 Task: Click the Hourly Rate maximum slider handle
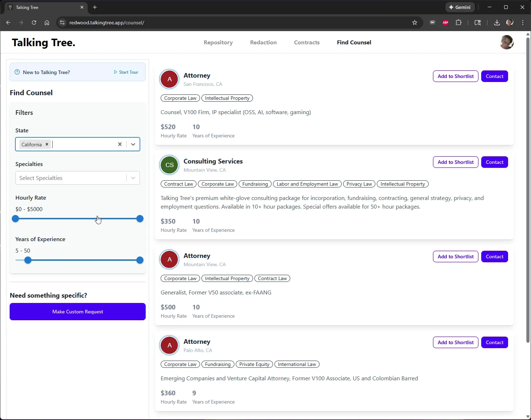(x=140, y=219)
